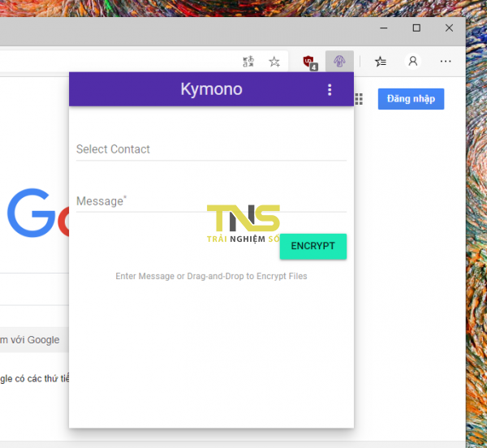This screenshot has height=448, width=487.
Task: Open browser Settings and more menu
Action: click(x=446, y=61)
